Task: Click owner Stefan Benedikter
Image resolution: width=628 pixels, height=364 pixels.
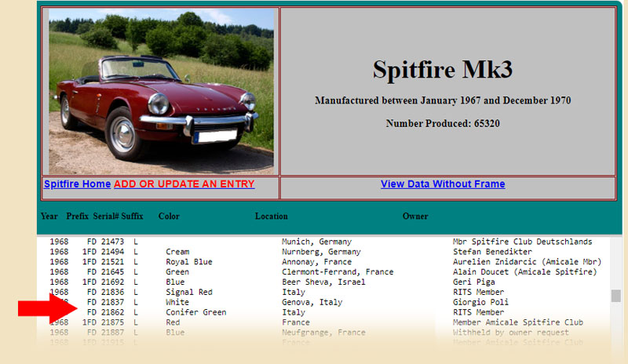Action: [492, 252]
